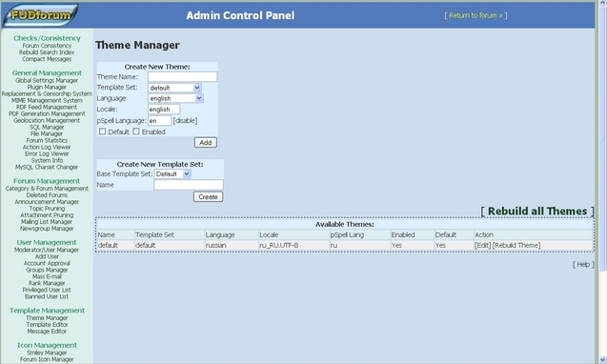The height and width of the screenshot is (364, 607).
Task: Focus the pSpell Language field
Action: [159, 121]
